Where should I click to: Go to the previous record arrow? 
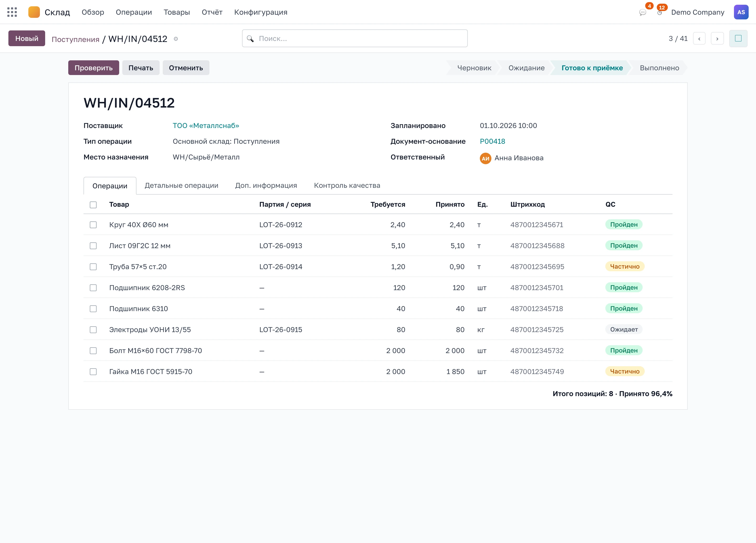click(699, 39)
